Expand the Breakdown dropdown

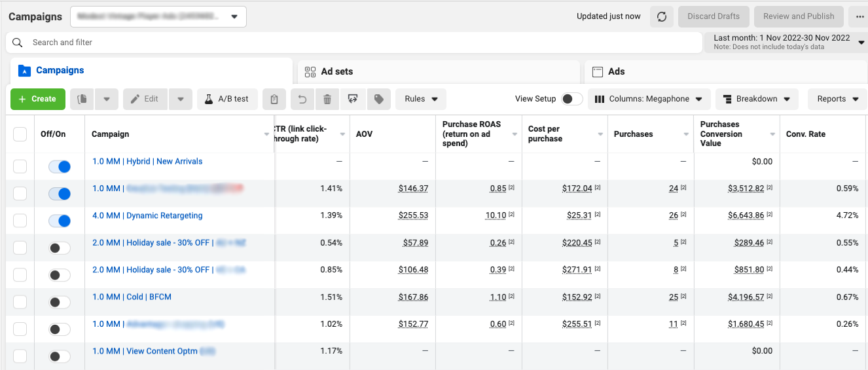click(x=757, y=99)
